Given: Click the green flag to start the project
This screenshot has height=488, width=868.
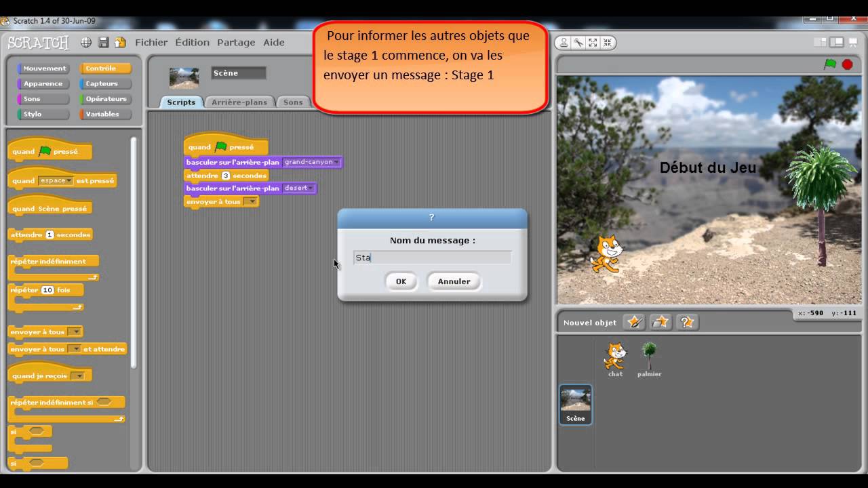Looking at the screenshot, I should pos(830,64).
